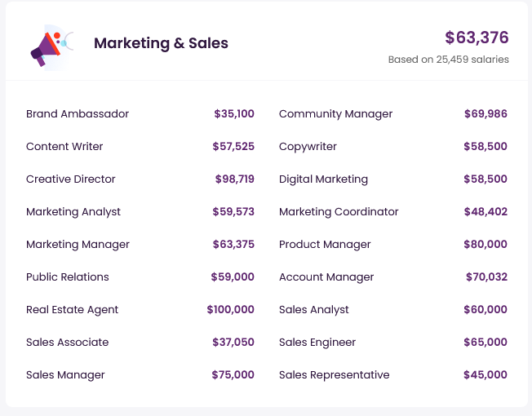Click the "Based on 25,459 salaries" text
Viewport: 532px width, 416px height.
448,60
